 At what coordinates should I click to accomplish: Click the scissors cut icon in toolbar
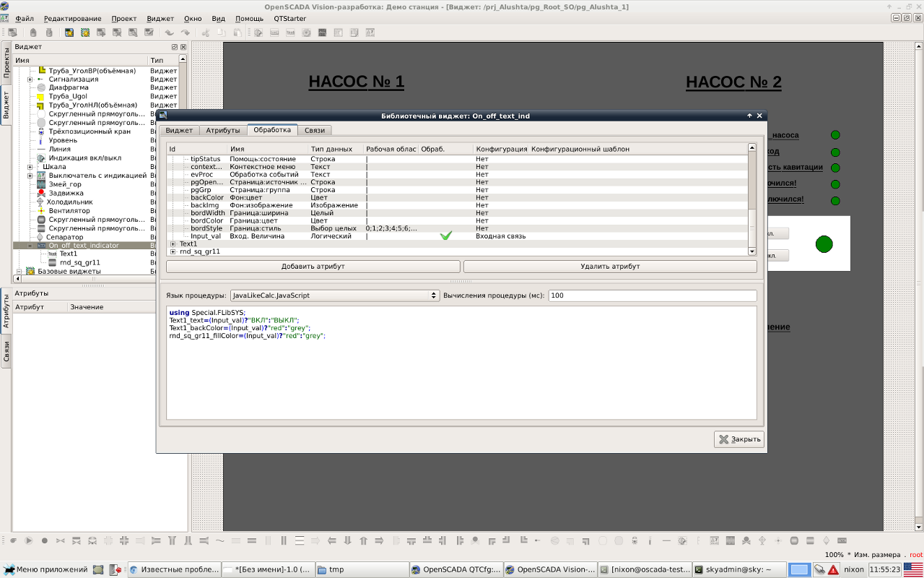point(205,33)
